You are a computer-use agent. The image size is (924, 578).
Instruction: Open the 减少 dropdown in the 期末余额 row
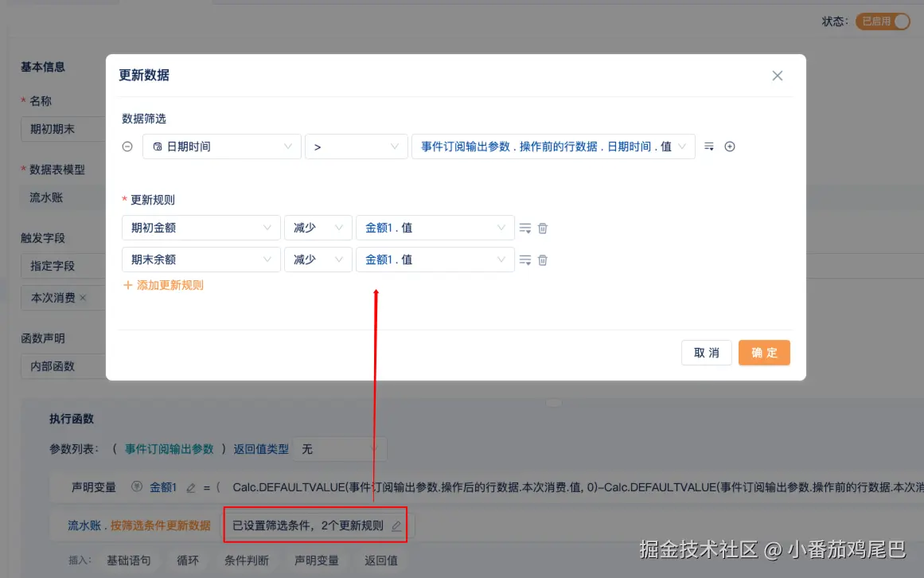click(318, 260)
